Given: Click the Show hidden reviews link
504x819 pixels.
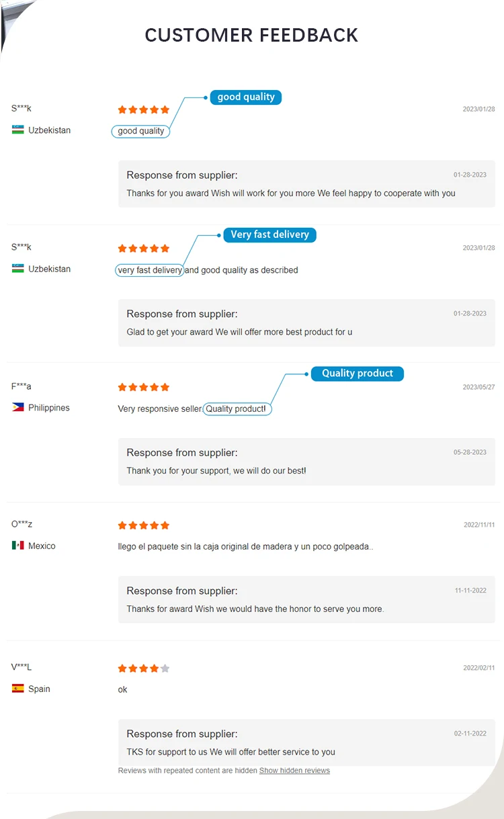Looking at the screenshot, I should 294,771.
